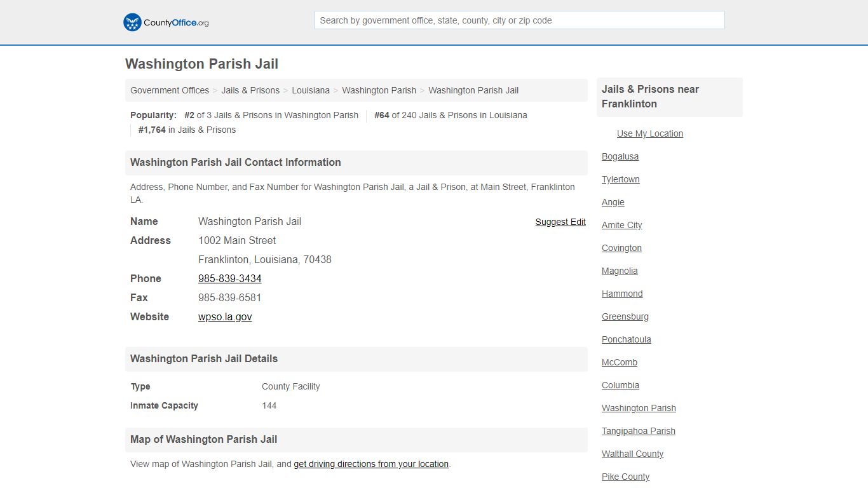
Task: Open Government Offices breadcrumb
Action: [170, 90]
